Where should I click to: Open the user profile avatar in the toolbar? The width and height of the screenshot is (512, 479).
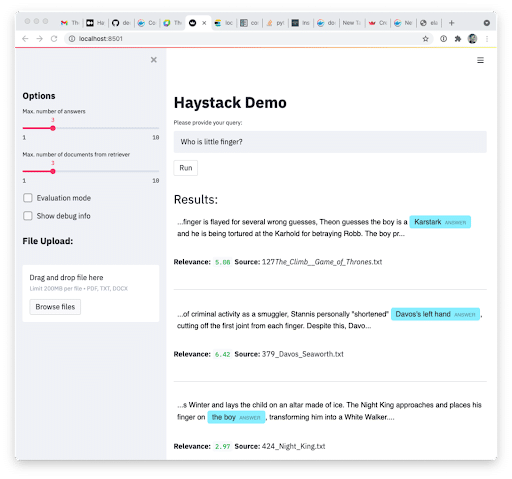pyautogui.click(x=472, y=39)
